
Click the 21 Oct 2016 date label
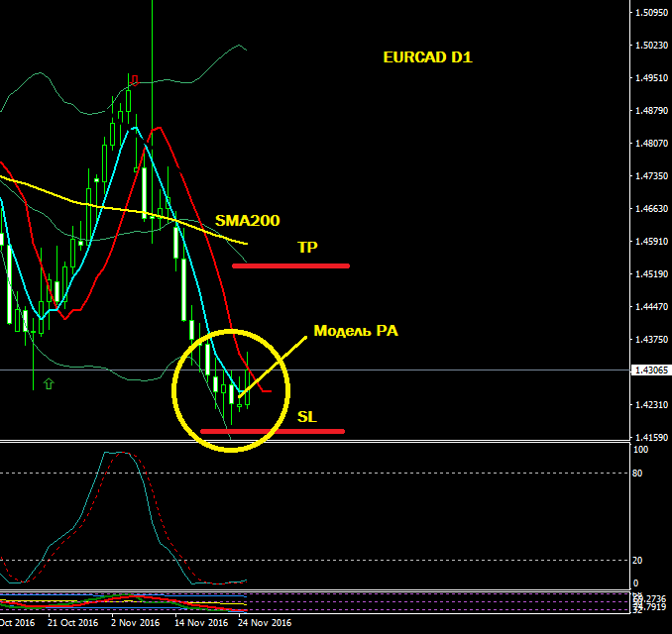(73, 623)
